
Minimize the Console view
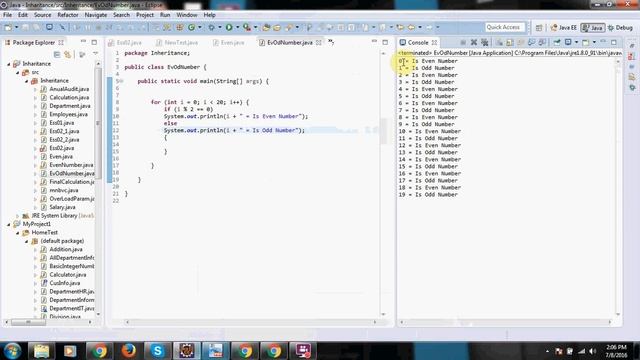603,42
